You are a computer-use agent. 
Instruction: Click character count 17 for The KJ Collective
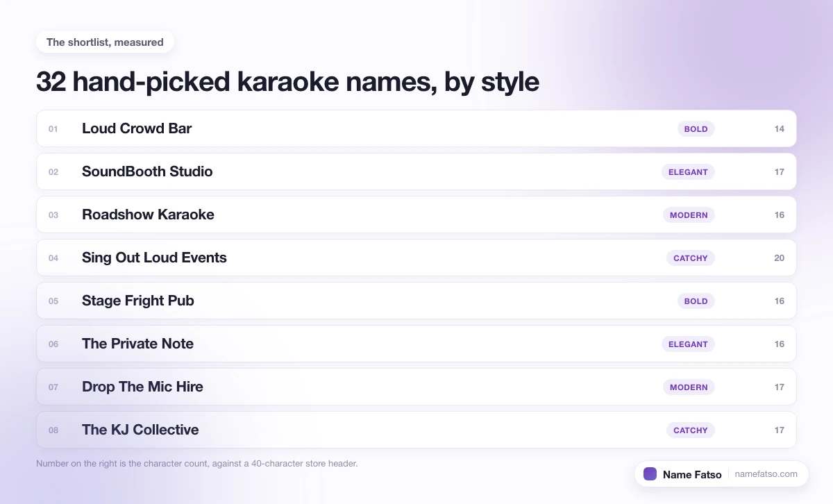point(780,430)
